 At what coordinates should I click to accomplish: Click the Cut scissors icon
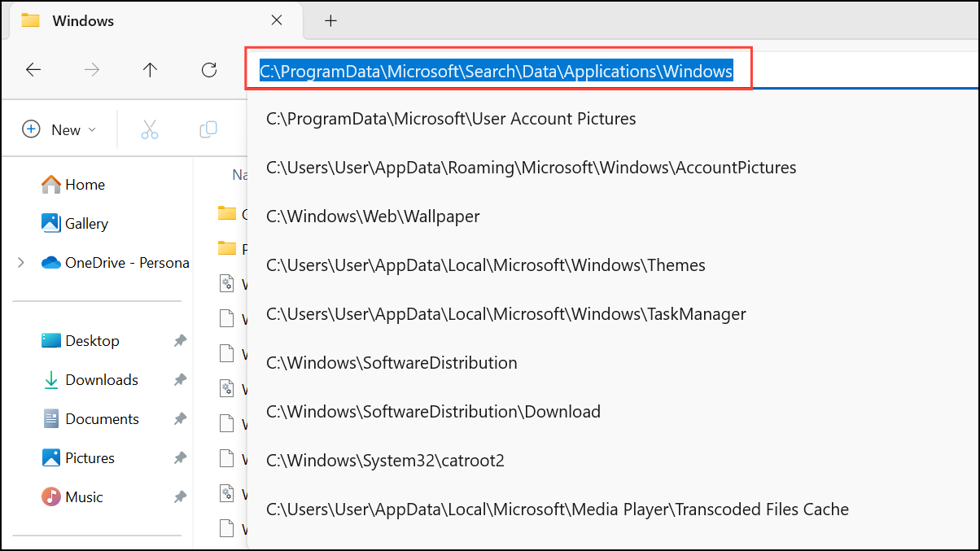tap(150, 129)
